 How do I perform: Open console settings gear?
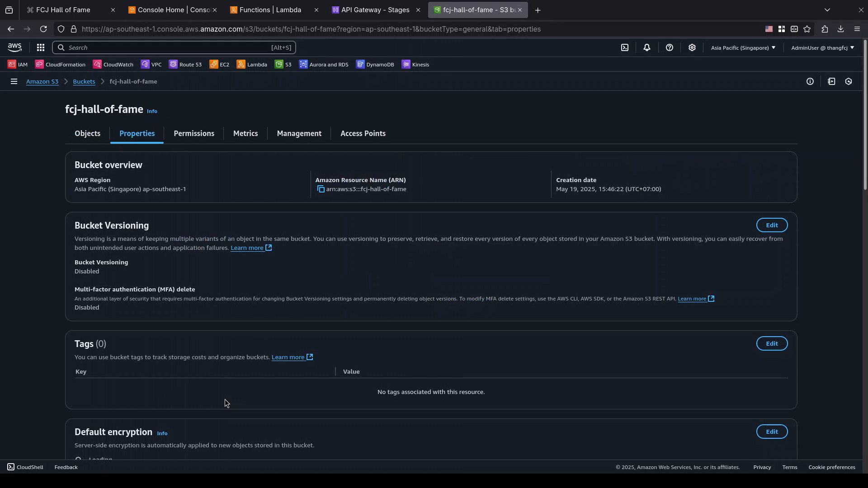(692, 47)
